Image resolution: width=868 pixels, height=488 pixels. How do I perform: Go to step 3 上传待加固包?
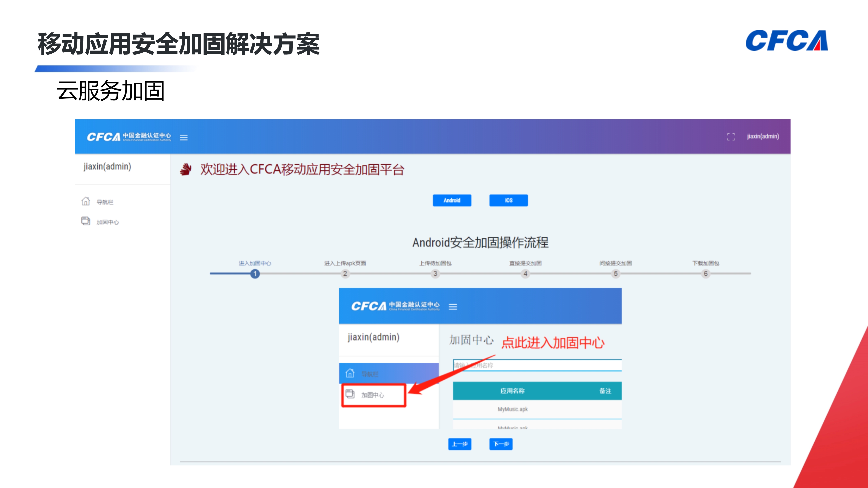point(435,273)
